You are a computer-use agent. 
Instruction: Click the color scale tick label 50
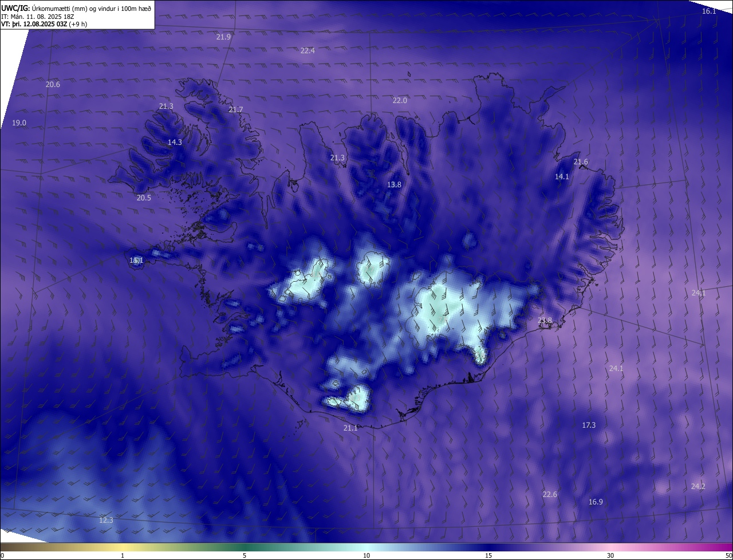point(728,555)
